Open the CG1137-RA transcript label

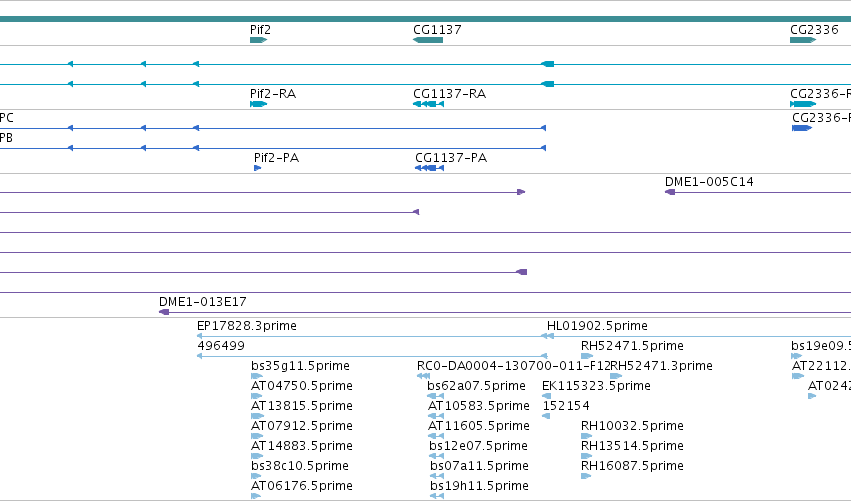449,94
